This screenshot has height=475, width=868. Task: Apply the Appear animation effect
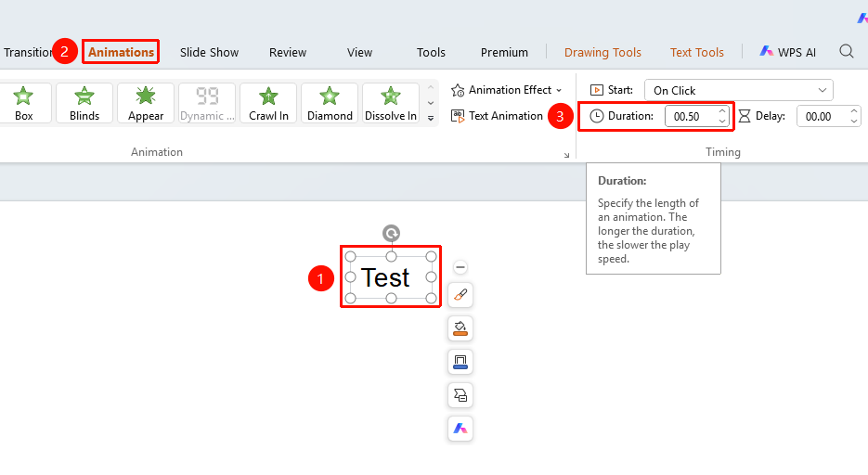point(146,103)
